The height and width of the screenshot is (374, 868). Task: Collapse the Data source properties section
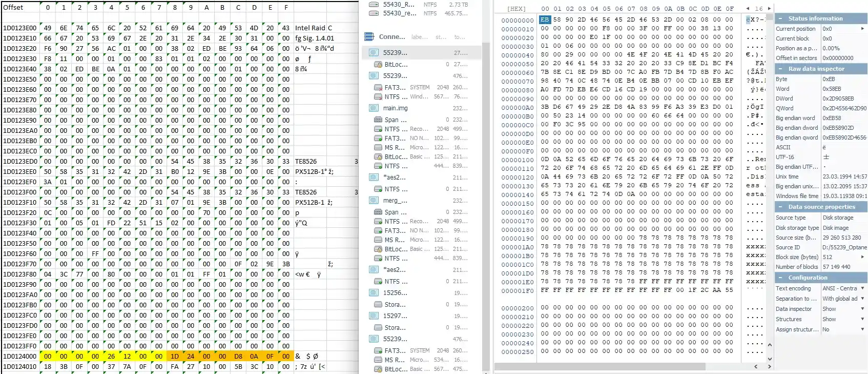tap(780, 207)
